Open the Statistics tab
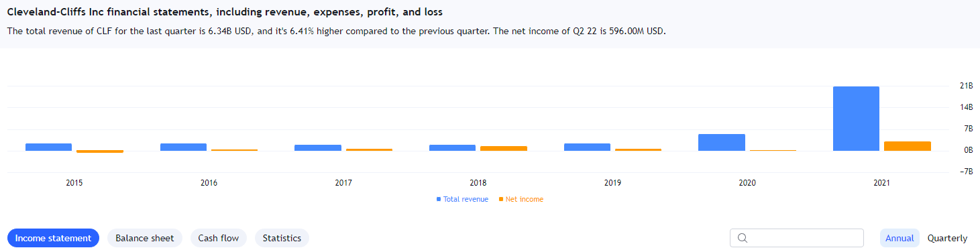Image resolution: width=980 pixels, height=252 pixels. [x=282, y=238]
